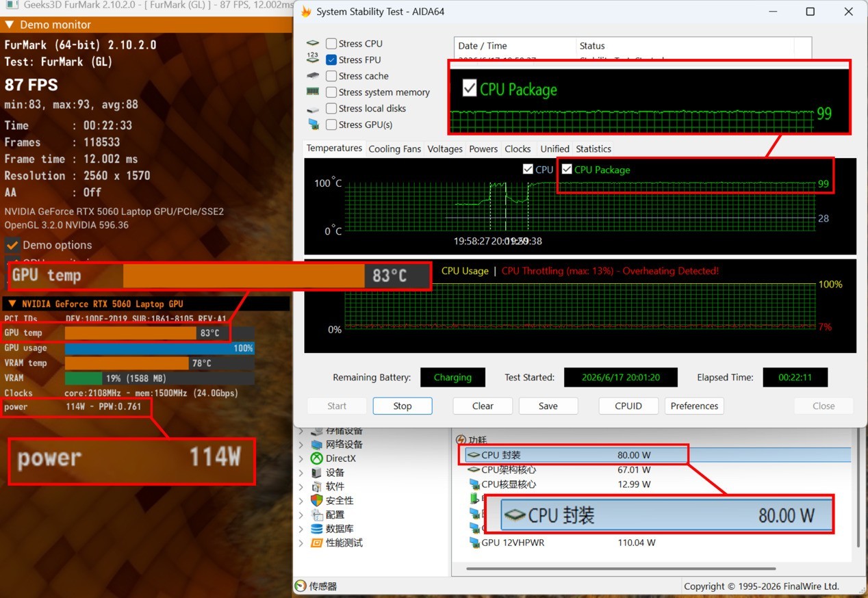This screenshot has width=868, height=598.
Task: Click the green VRAM 19% usage bar
Action: 84,378
